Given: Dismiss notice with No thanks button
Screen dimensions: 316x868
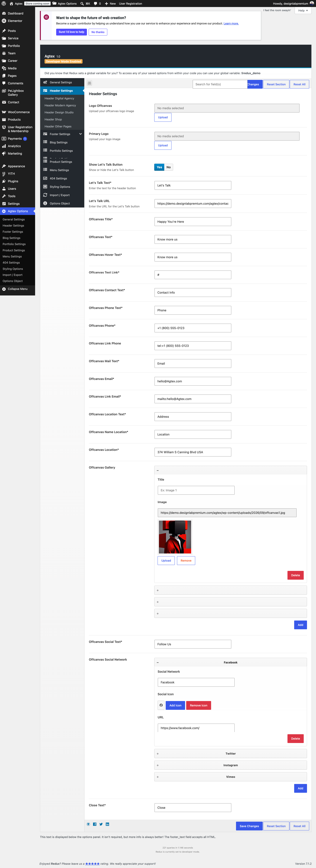Looking at the screenshot, I should tap(98, 32).
